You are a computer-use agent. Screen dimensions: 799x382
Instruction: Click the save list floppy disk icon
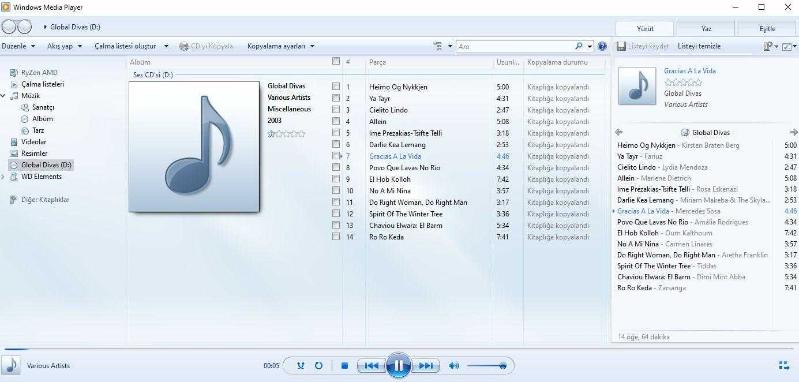point(621,46)
